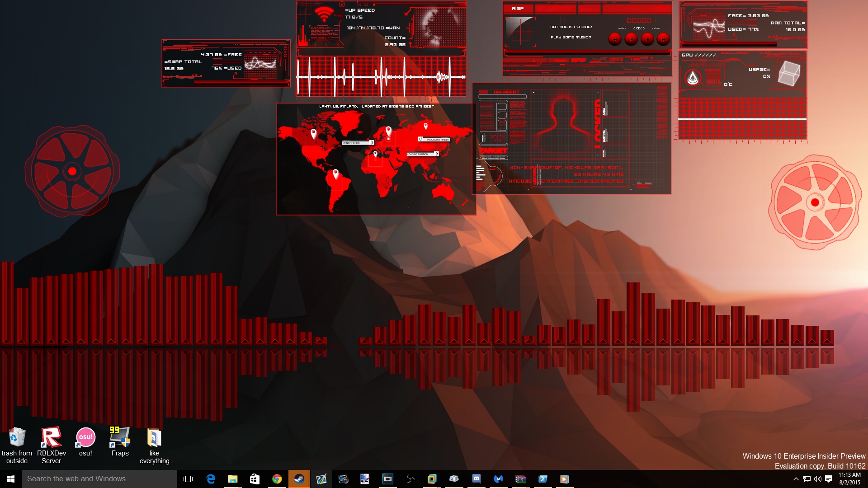Open the Fraps desktop shortcut
This screenshot has height=488, width=868.
[120, 442]
